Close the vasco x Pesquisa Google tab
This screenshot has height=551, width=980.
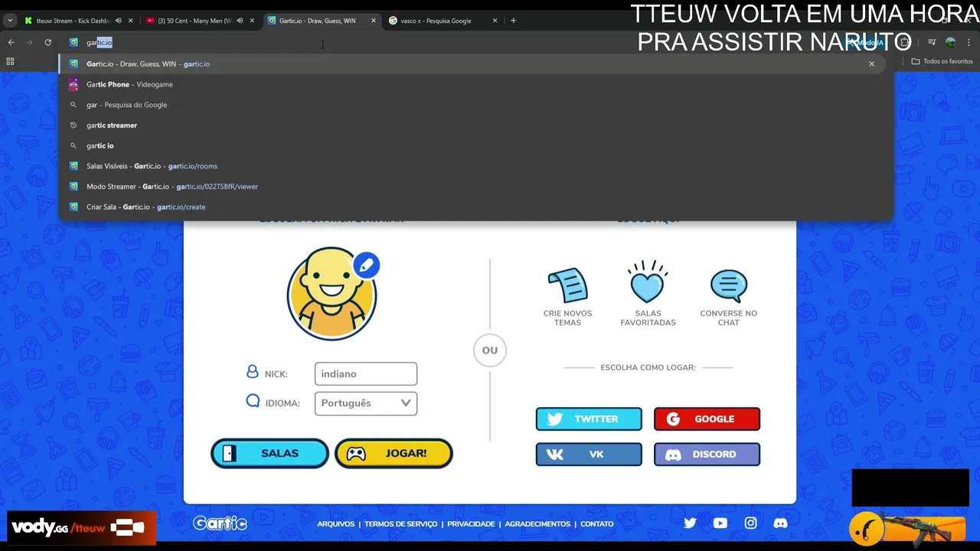(495, 21)
